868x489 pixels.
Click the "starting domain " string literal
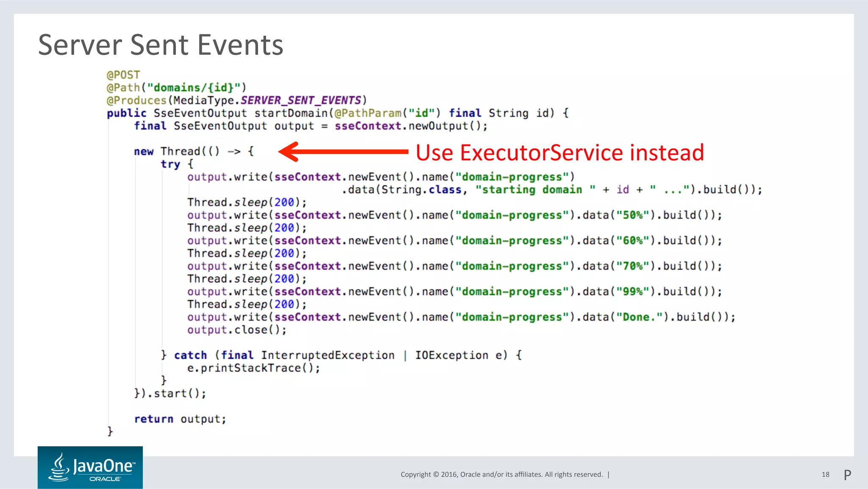[x=535, y=190]
